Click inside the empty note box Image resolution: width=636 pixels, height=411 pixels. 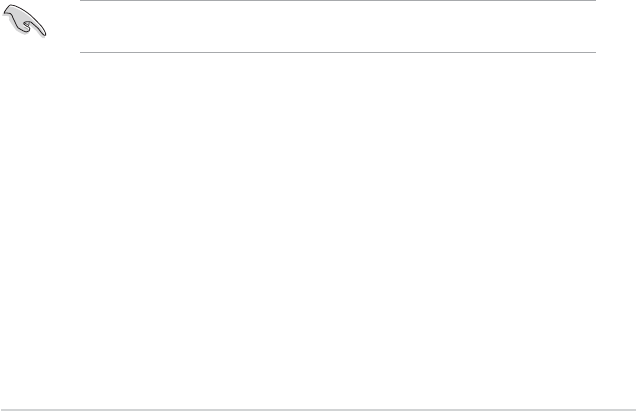[x=338, y=26]
